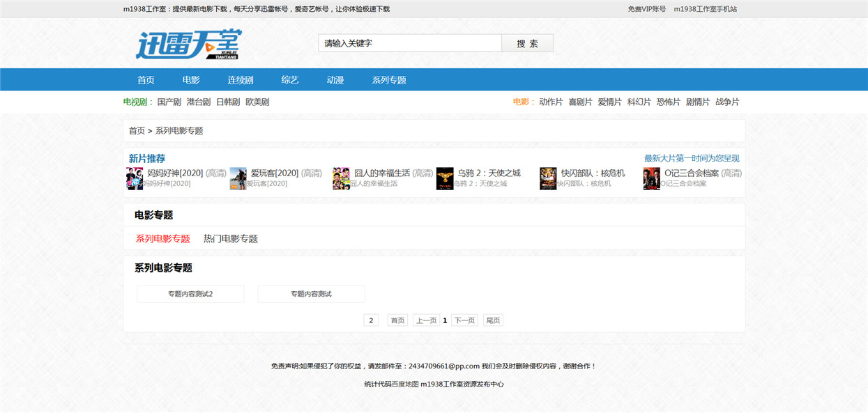The width and height of the screenshot is (868, 413).
Task: Click the 搜索 search button
Action: pos(528,43)
